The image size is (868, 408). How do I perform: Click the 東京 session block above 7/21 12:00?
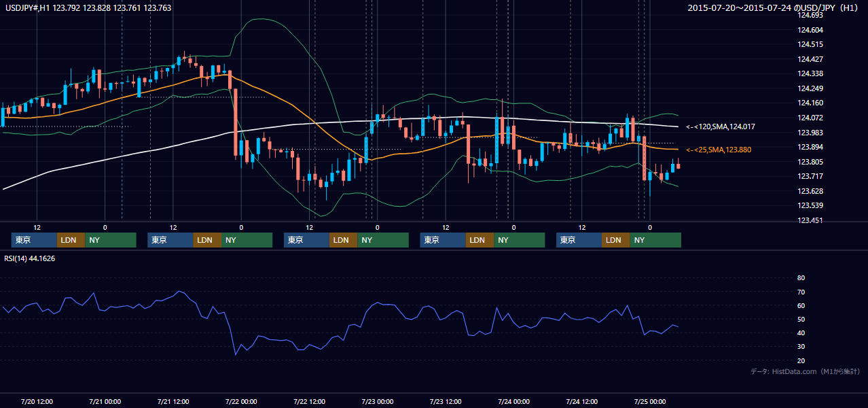click(x=170, y=240)
